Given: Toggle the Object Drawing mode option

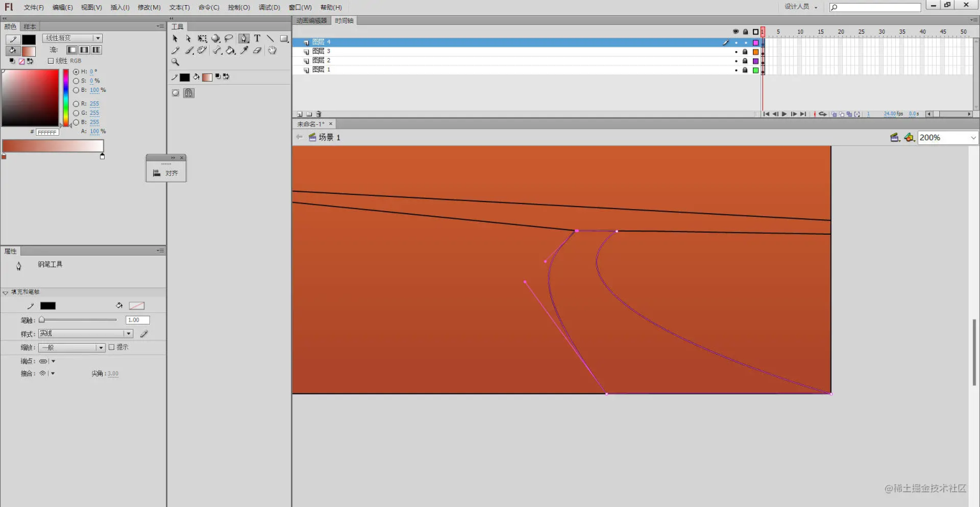Looking at the screenshot, I should coord(175,93).
